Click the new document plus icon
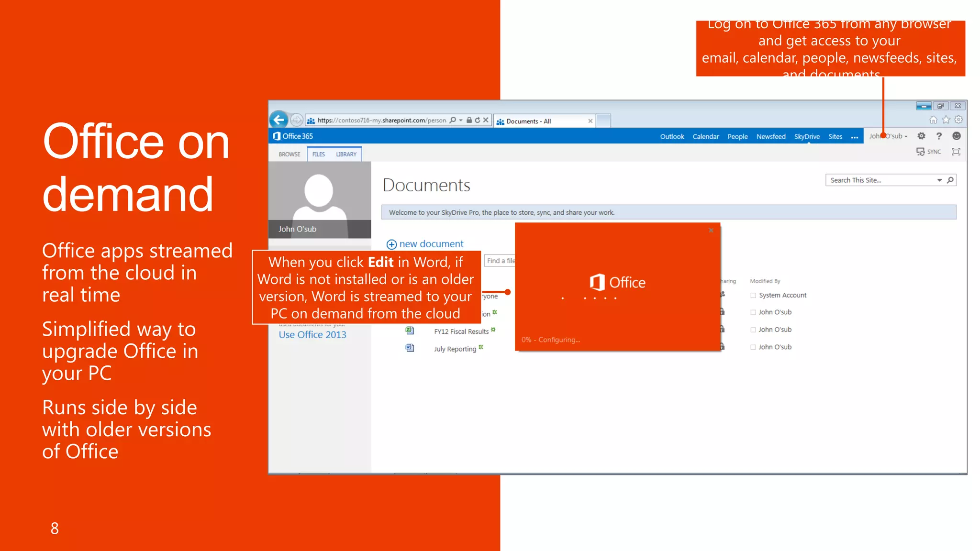Screen dimensions: 980x551 coord(391,244)
